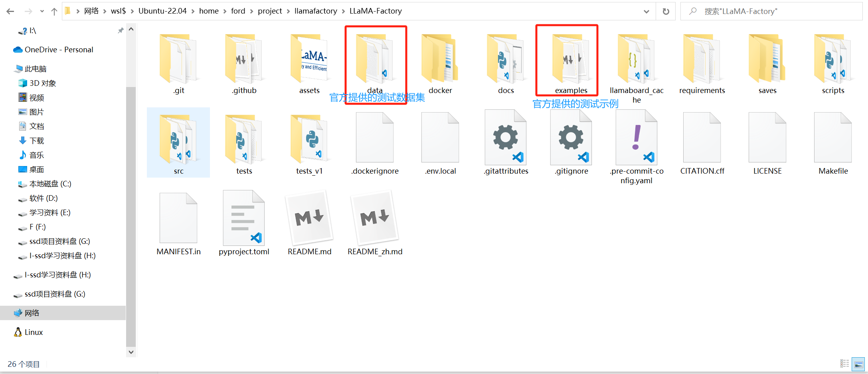The image size is (868, 374).
Task: Select 3D 对象 in the sidebar
Action: (43, 83)
